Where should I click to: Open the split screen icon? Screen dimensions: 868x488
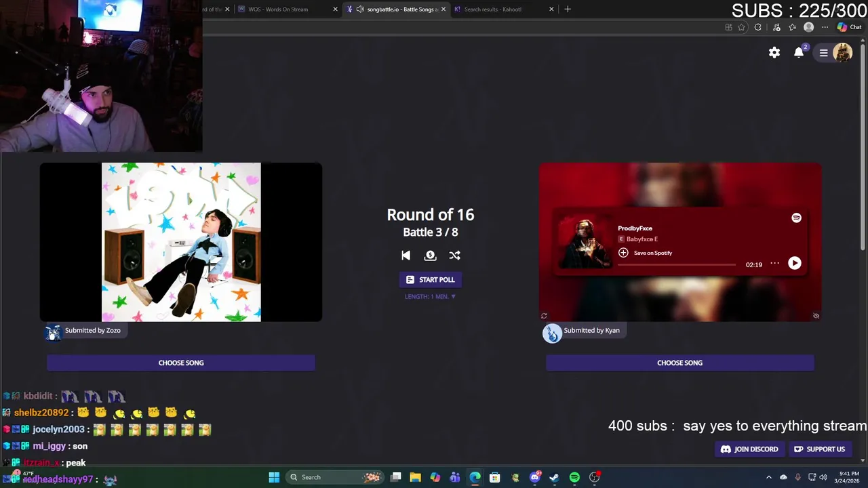728,27
